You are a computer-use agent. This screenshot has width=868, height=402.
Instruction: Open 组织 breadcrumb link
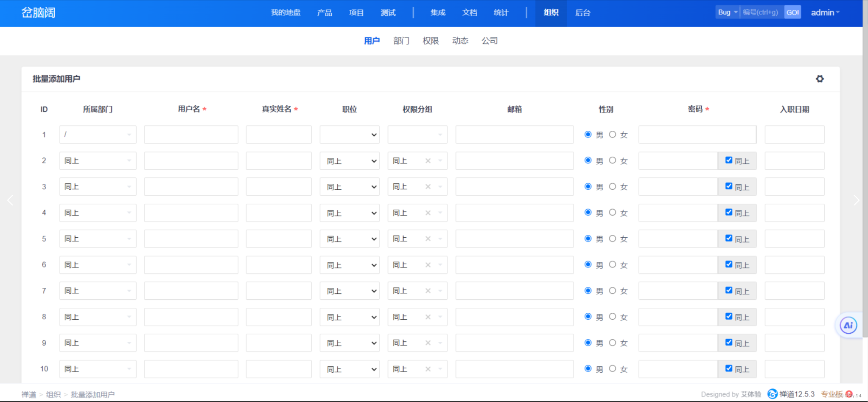[x=53, y=394]
